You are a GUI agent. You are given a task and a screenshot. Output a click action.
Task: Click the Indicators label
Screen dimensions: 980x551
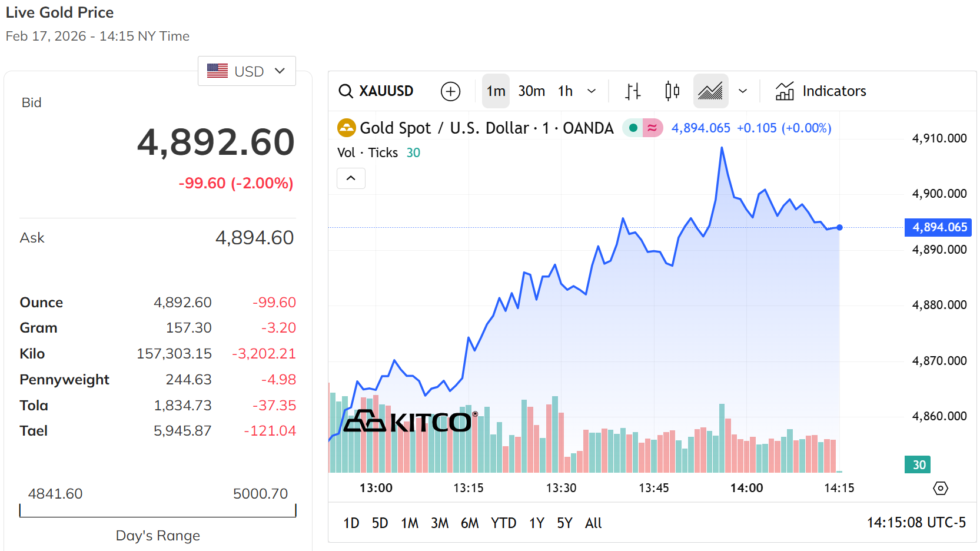click(835, 91)
